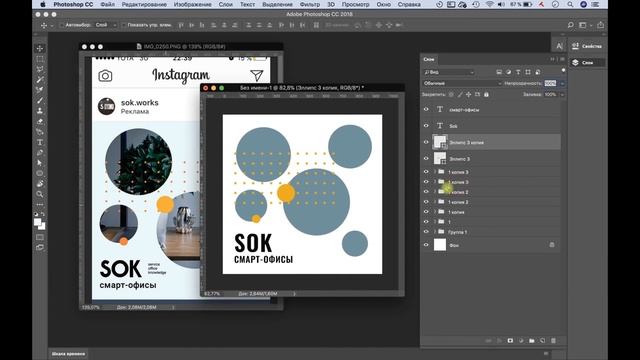Enable the Автовыбор checkbox
Screen dimensions: 640x360
(x=62, y=25)
